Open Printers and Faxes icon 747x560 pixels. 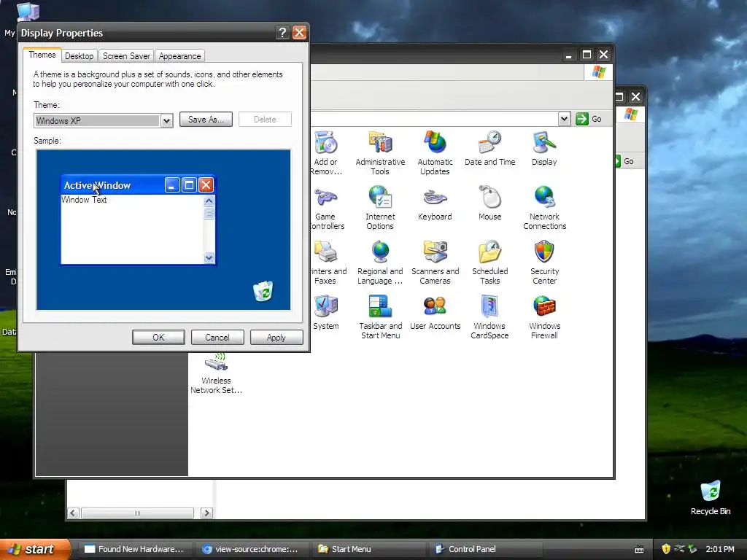click(x=328, y=262)
